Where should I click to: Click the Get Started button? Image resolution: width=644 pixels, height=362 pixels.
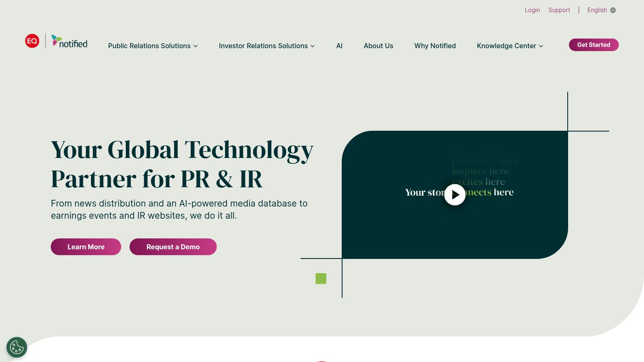click(x=594, y=45)
